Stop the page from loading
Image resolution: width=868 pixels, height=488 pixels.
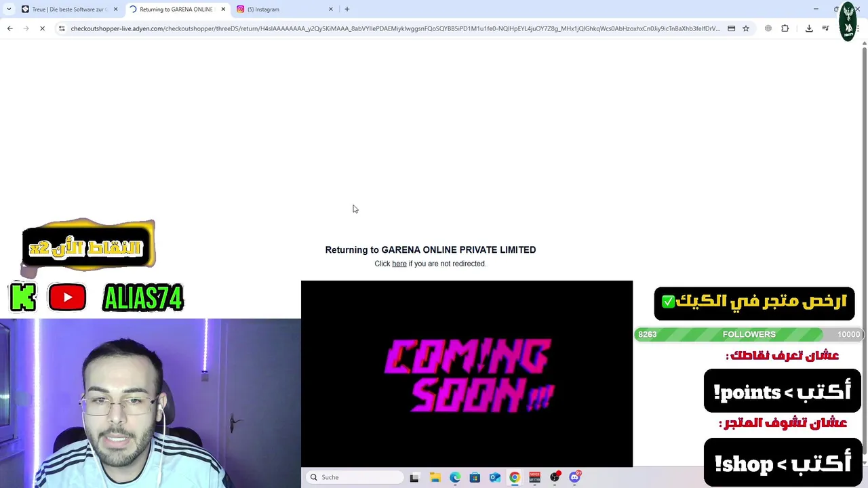42,28
